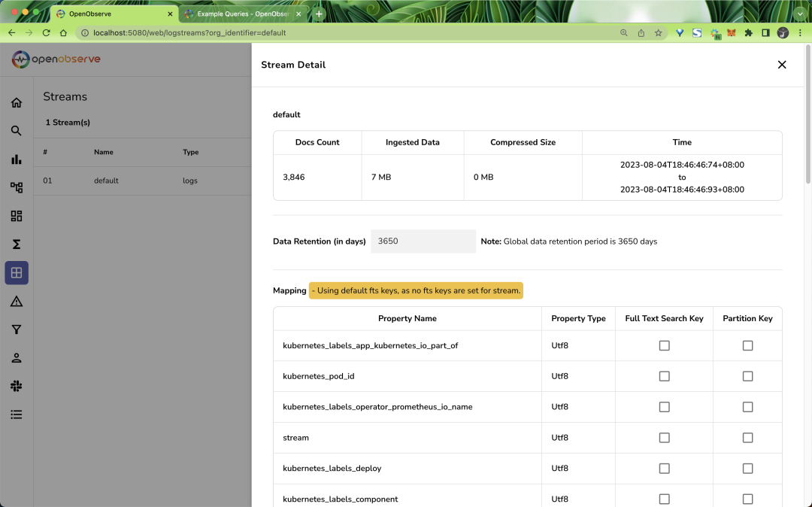812x507 pixels.
Task: Click the Data Retention days field
Action: click(x=423, y=241)
